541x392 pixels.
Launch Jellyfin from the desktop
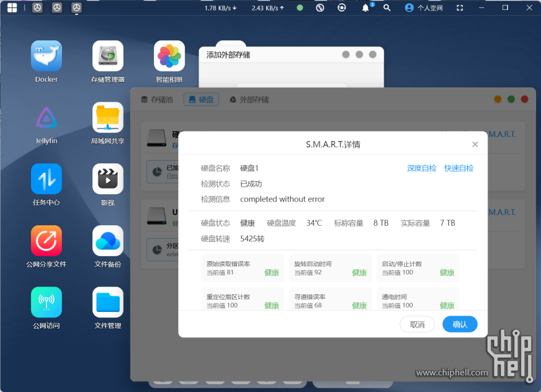point(46,118)
